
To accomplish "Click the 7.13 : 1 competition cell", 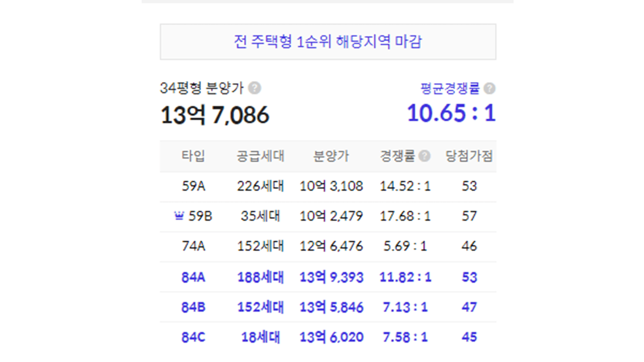I will 405,307.
